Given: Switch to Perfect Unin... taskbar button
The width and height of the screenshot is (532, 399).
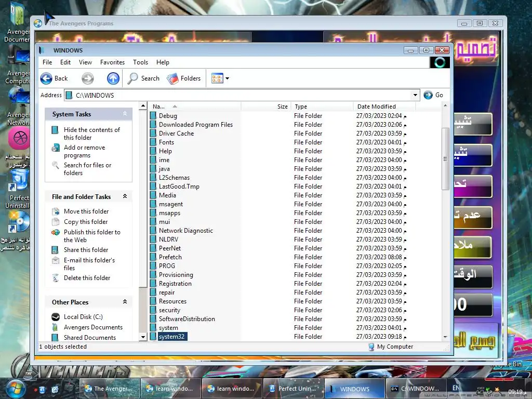Looking at the screenshot, I should click(293, 389).
